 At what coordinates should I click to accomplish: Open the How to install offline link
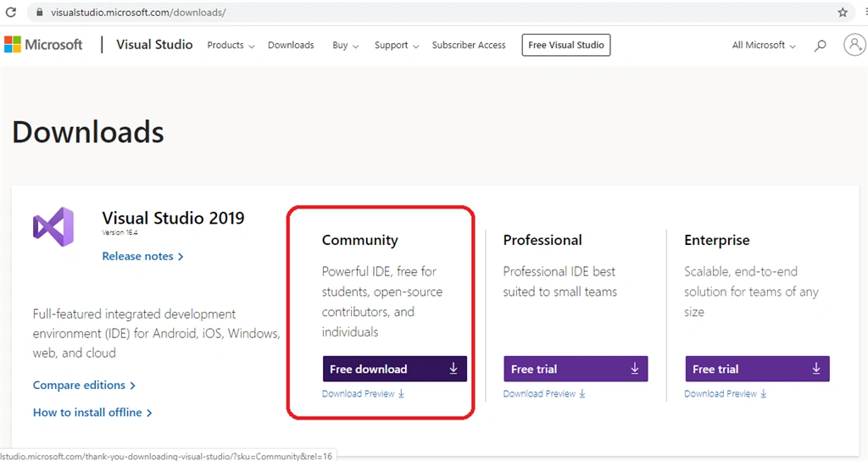tap(92, 413)
